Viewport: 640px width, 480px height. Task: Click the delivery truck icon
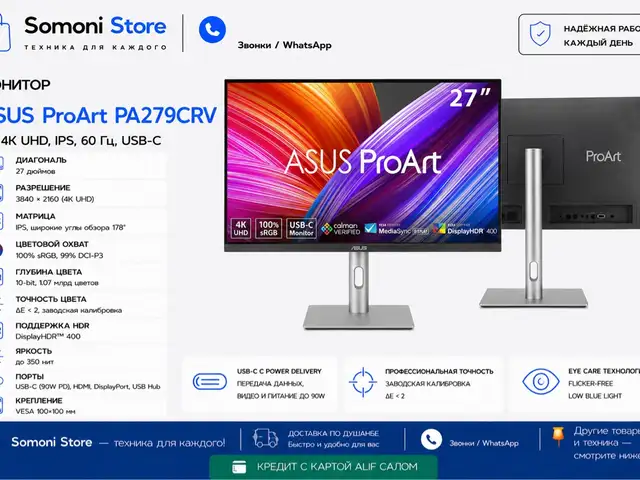pos(265,439)
